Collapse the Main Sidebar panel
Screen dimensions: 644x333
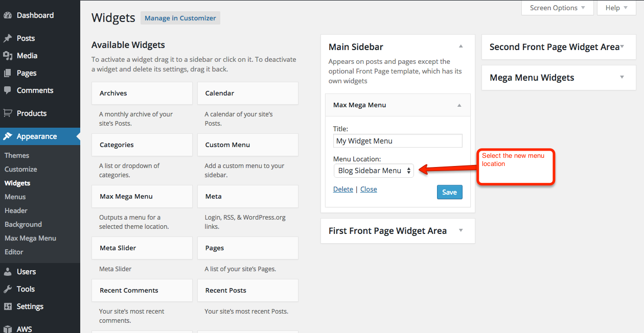coord(461,46)
